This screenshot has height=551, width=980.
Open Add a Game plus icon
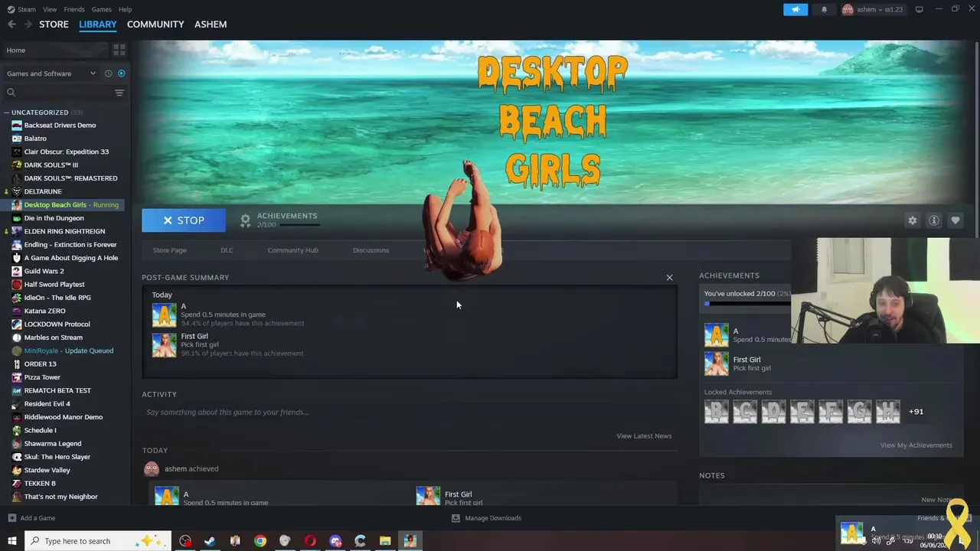click(x=11, y=518)
